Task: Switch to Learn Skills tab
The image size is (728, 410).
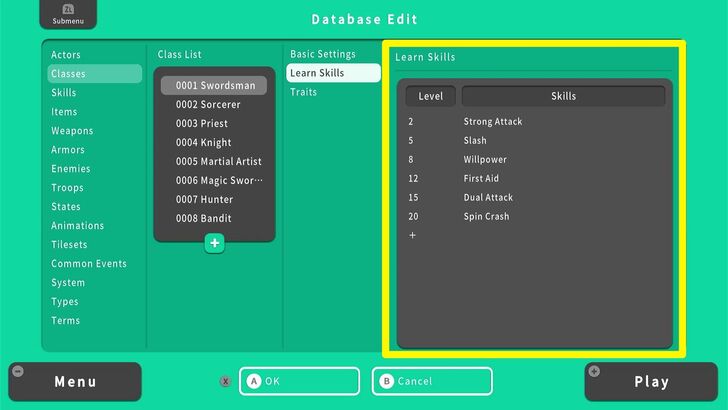Action: pyautogui.click(x=333, y=73)
